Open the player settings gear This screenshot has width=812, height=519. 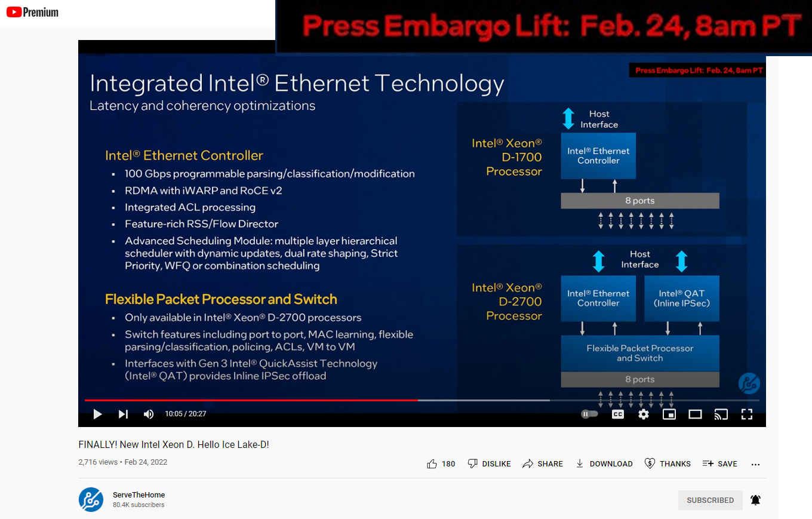pos(644,414)
